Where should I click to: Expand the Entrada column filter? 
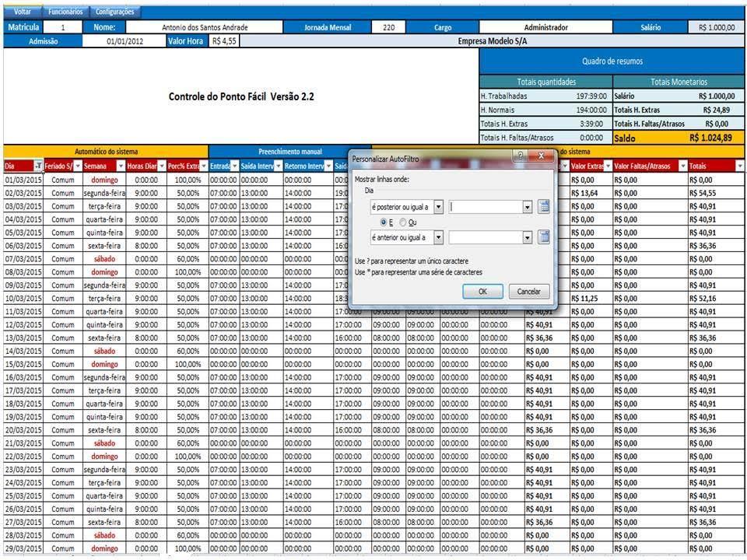pyautogui.click(x=234, y=166)
